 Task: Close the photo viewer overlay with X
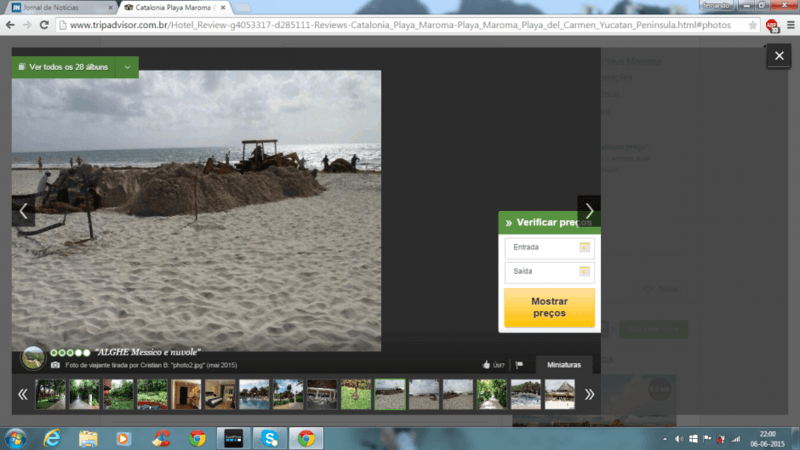[x=779, y=56]
